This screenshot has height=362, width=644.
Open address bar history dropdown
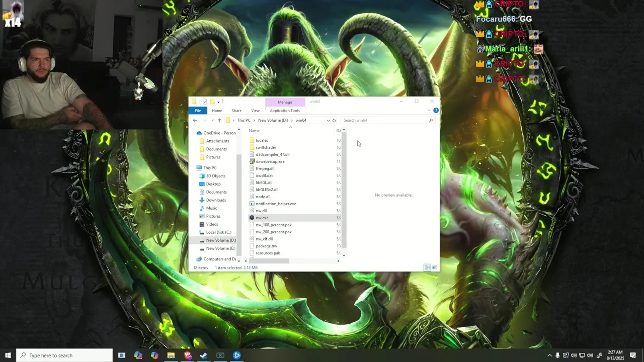[x=328, y=120]
